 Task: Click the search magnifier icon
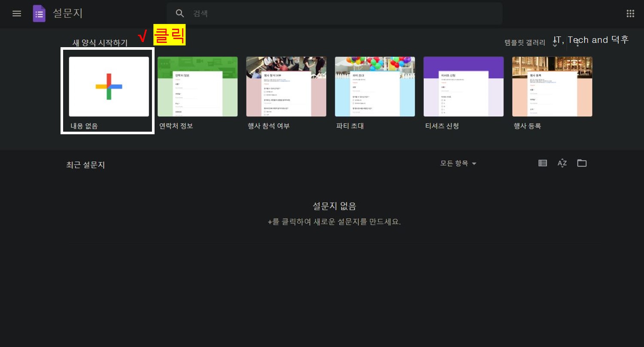[180, 13]
